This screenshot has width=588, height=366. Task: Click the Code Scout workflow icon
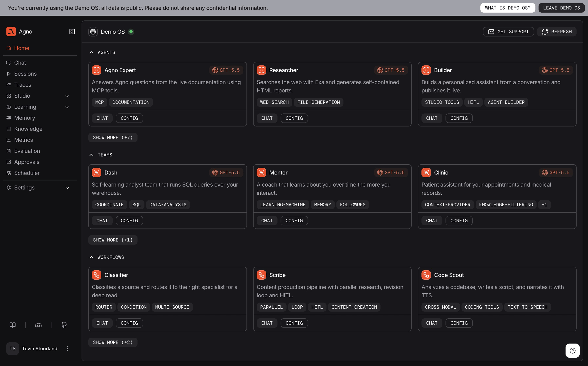point(426,275)
